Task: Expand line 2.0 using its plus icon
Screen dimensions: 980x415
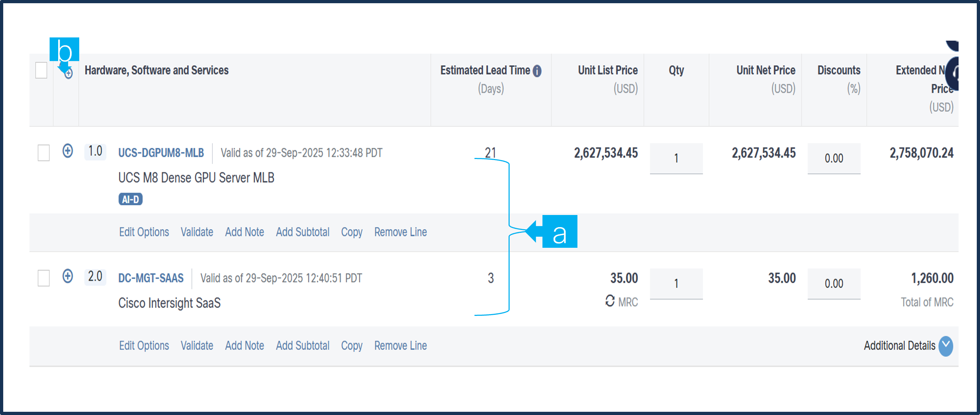Action: pyautogui.click(x=68, y=276)
